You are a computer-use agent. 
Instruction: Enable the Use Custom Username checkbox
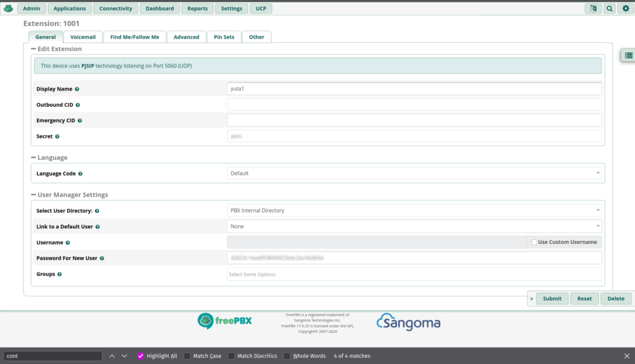coord(534,242)
